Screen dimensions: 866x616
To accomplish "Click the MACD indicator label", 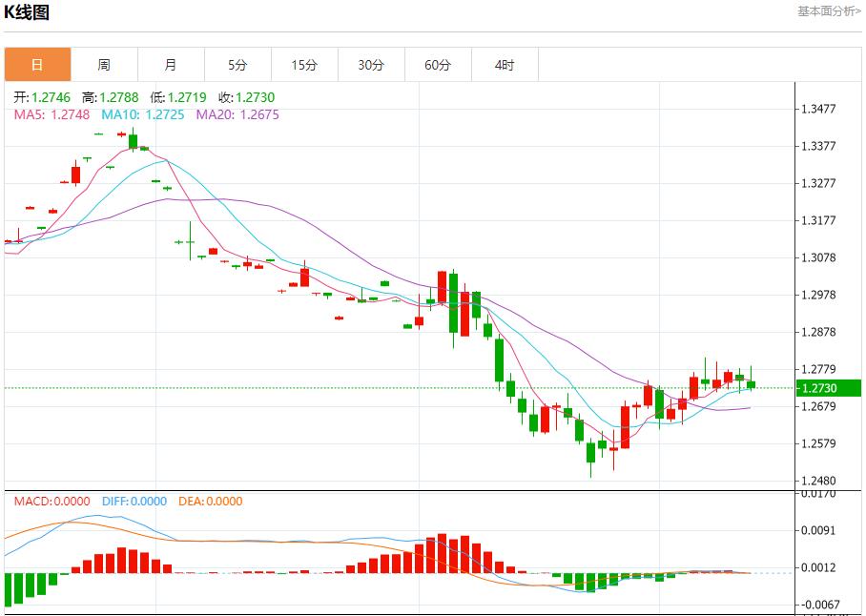I will (52, 502).
